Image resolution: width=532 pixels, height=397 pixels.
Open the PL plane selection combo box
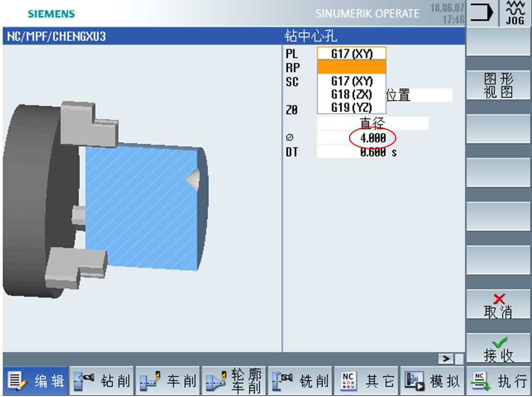(x=352, y=53)
